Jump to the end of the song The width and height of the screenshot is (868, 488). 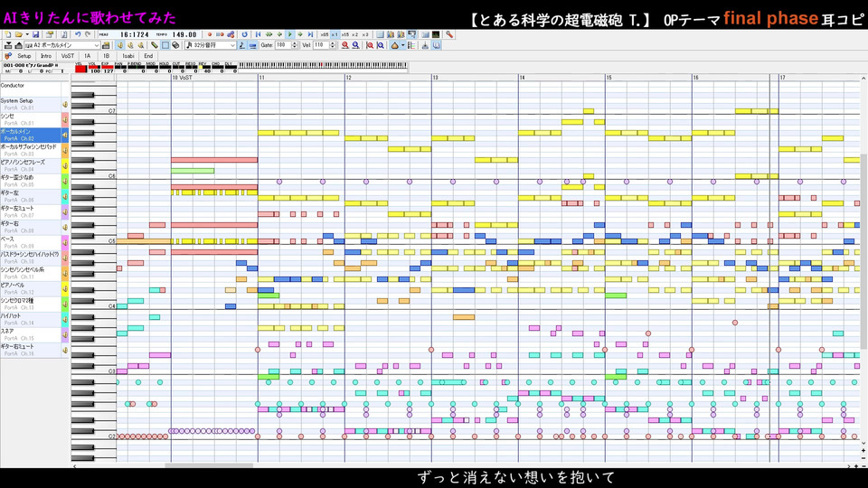[x=310, y=34]
